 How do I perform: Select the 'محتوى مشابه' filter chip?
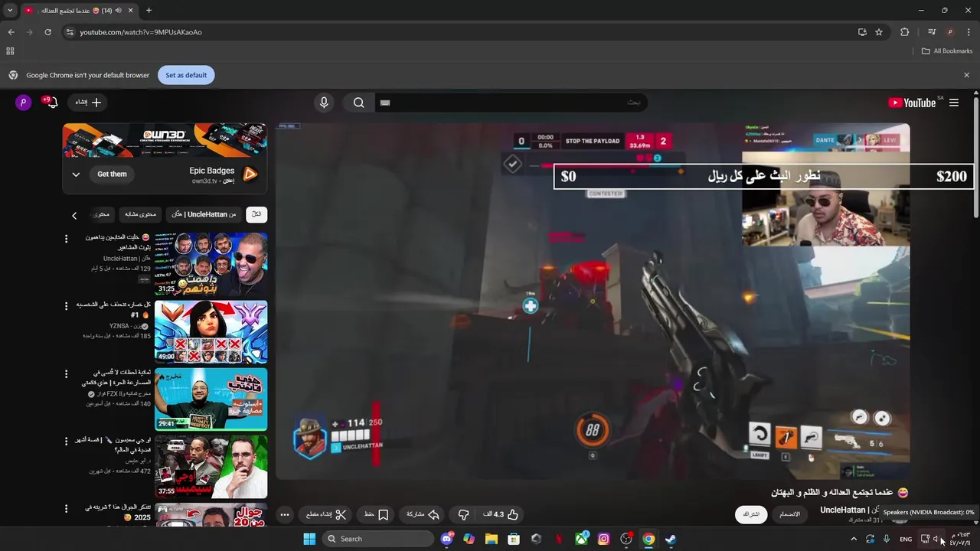tap(140, 214)
